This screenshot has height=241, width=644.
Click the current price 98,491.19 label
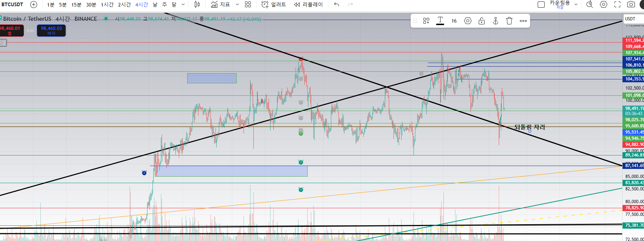634,108
